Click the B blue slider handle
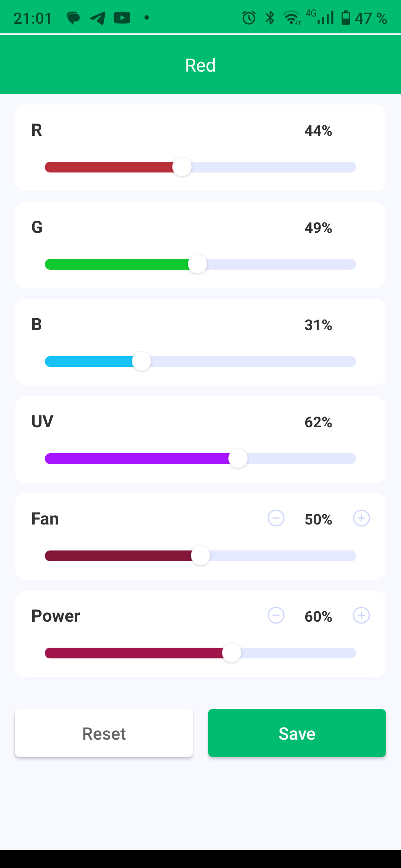This screenshot has height=868, width=401. click(141, 361)
